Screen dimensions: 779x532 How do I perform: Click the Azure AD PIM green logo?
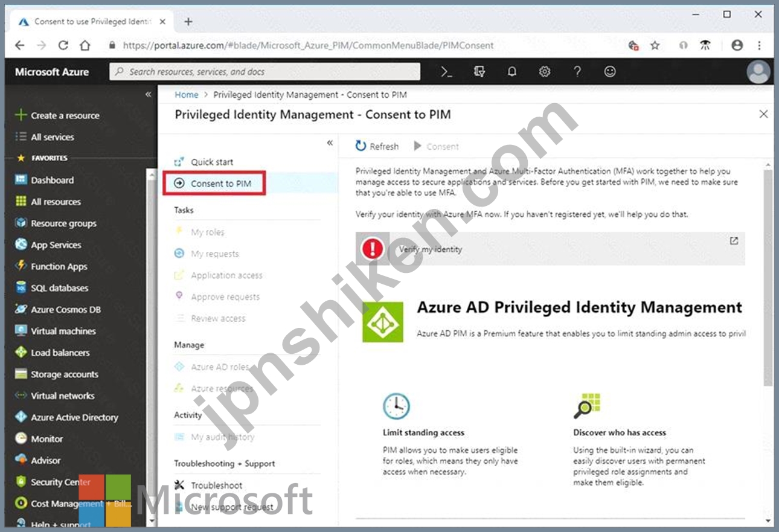coord(383,322)
